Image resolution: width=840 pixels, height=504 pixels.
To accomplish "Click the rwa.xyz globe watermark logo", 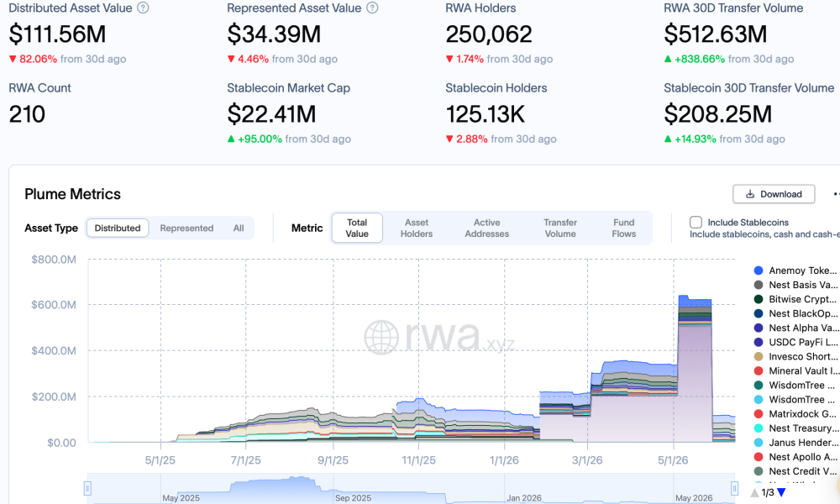I will click(x=381, y=338).
